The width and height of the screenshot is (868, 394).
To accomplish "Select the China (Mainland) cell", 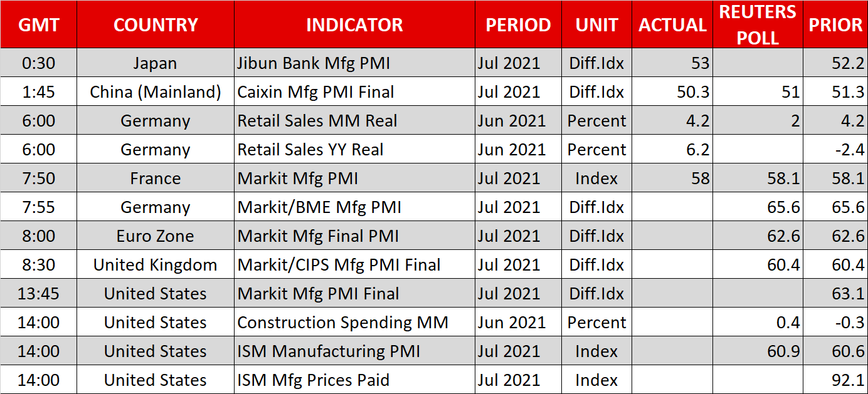I will (156, 92).
